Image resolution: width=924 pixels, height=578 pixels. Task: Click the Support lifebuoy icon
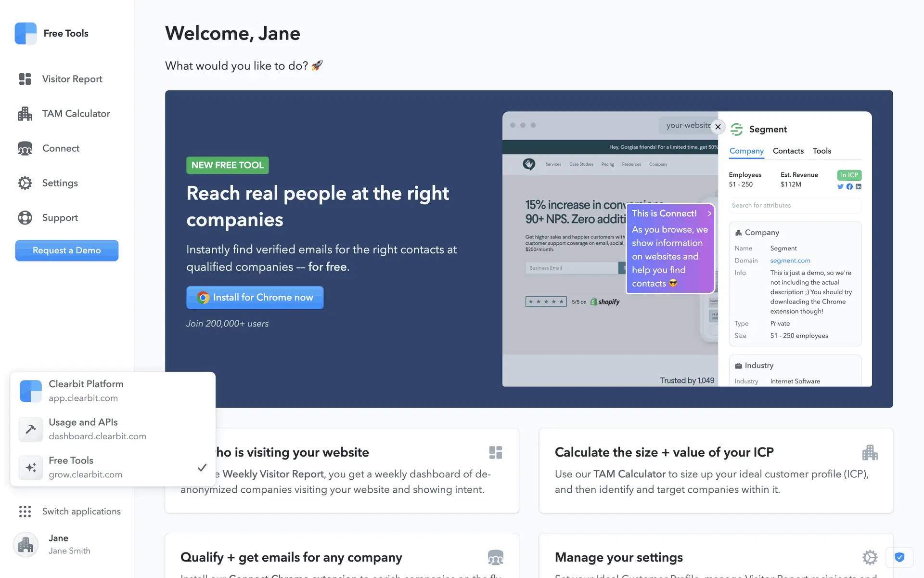coord(25,218)
